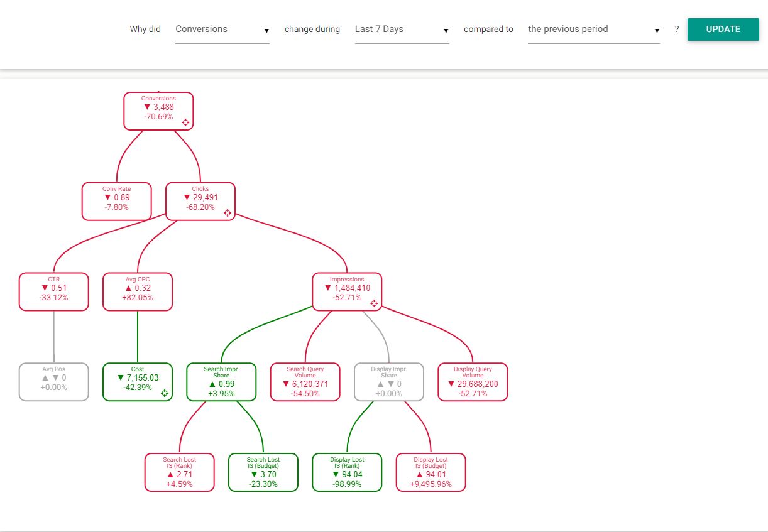Open the Conversions metric dropdown
The height and width of the screenshot is (532, 768).
pos(222,30)
